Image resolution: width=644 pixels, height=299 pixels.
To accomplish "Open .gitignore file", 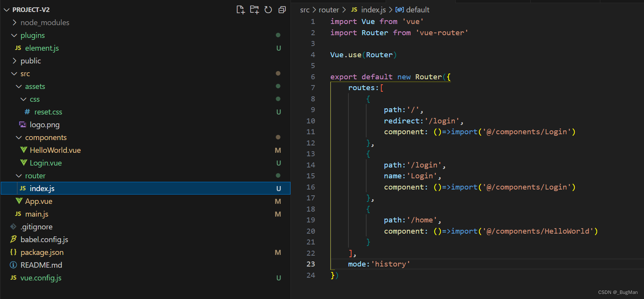I will click(x=36, y=227).
